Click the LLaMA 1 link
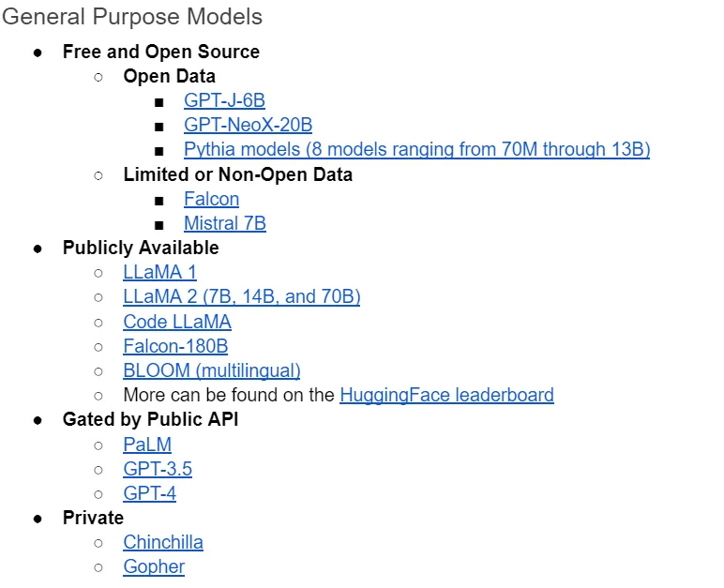Screen dimensions: 724x588 159,272
